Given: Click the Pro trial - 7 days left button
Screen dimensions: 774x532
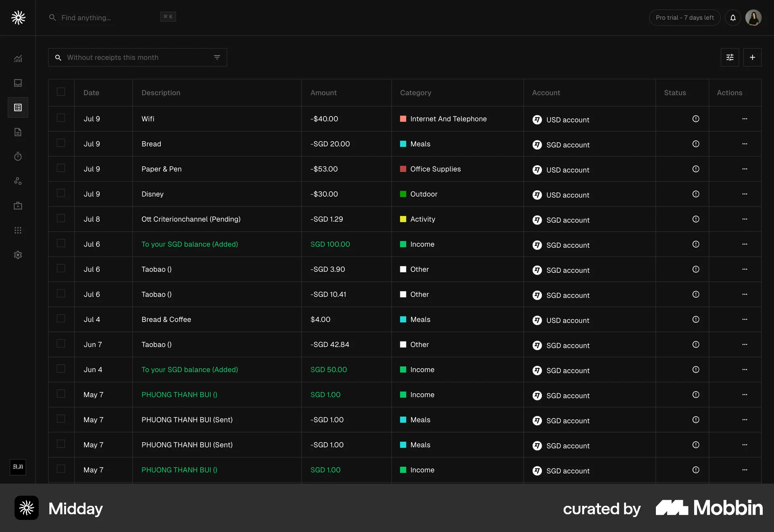Looking at the screenshot, I should click(x=685, y=18).
